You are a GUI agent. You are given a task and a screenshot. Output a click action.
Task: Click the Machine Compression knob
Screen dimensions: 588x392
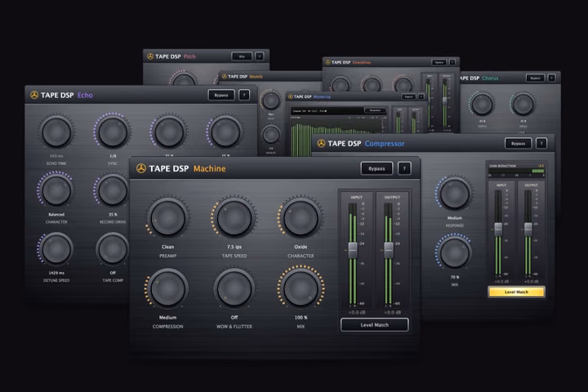pos(167,288)
